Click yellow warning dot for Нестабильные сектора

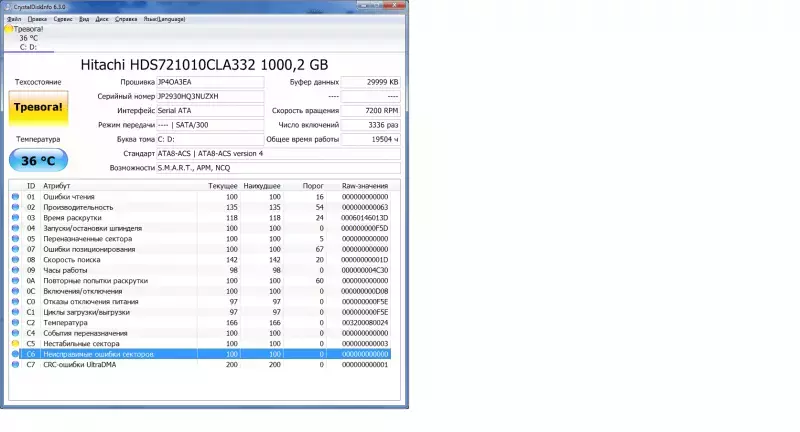coord(15,343)
